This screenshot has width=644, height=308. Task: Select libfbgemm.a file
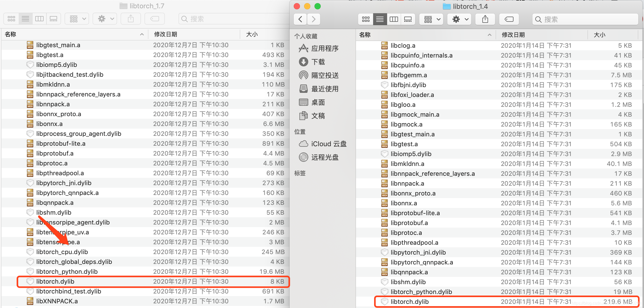(x=499, y=75)
